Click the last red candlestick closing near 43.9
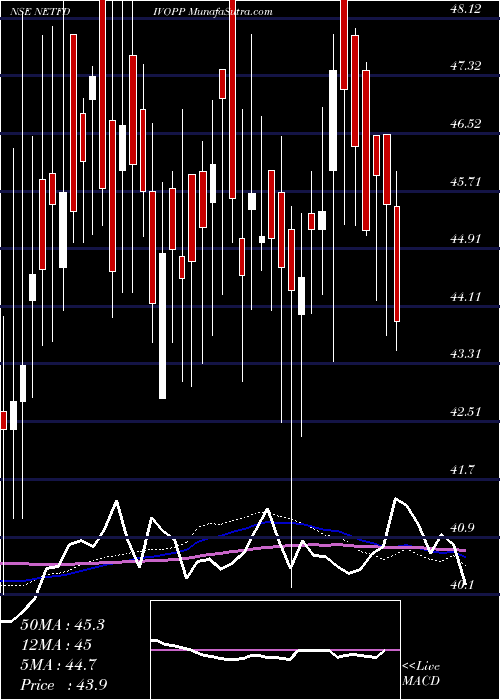The width and height of the screenshot is (500, 700). 396,264
